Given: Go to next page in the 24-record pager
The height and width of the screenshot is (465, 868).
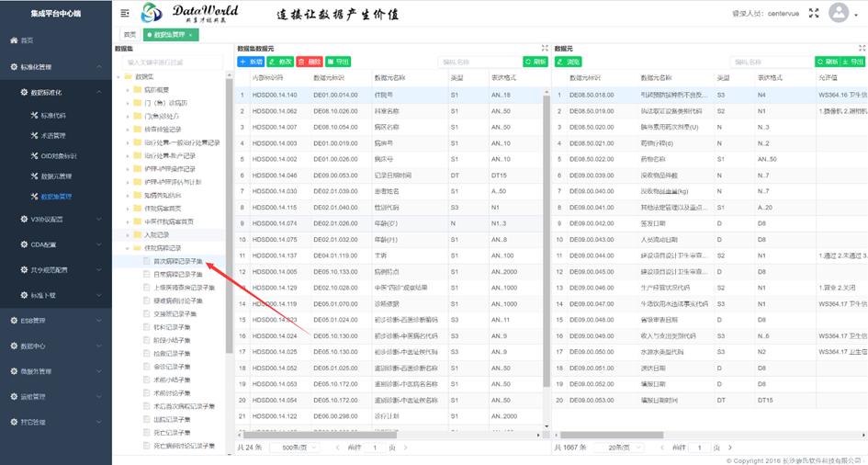Looking at the screenshot, I should (405, 448).
